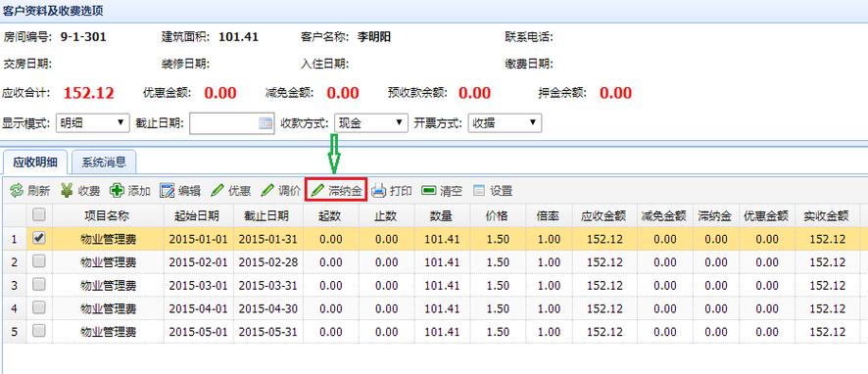
Task: Click the refresh (刷新) icon in toolbar
Action: (x=17, y=191)
